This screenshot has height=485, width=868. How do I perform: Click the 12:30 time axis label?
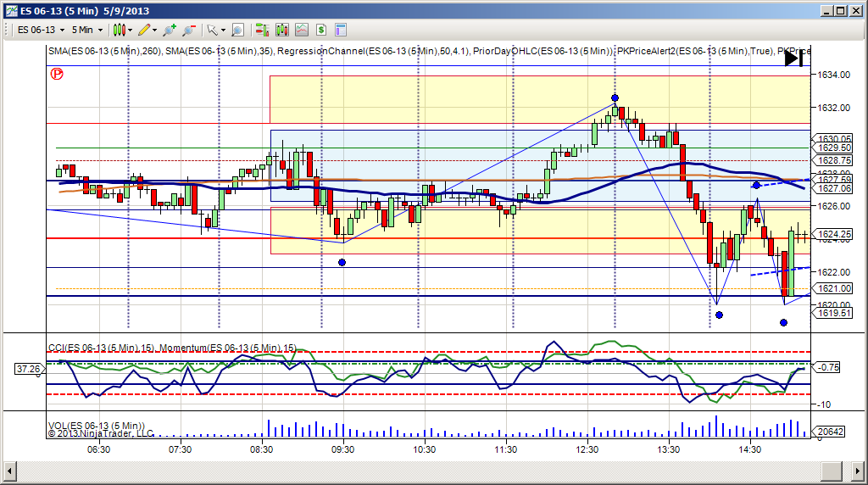[x=587, y=449]
